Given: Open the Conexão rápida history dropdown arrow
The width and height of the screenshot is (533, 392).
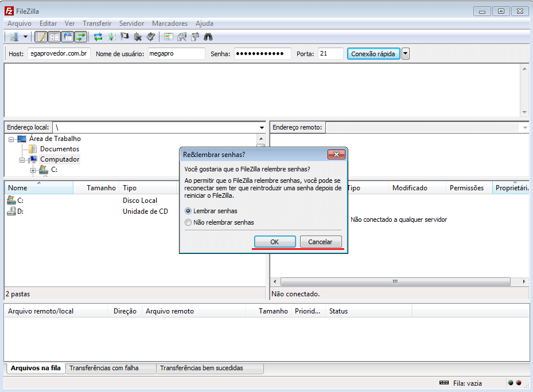Looking at the screenshot, I should pyautogui.click(x=406, y=54).
